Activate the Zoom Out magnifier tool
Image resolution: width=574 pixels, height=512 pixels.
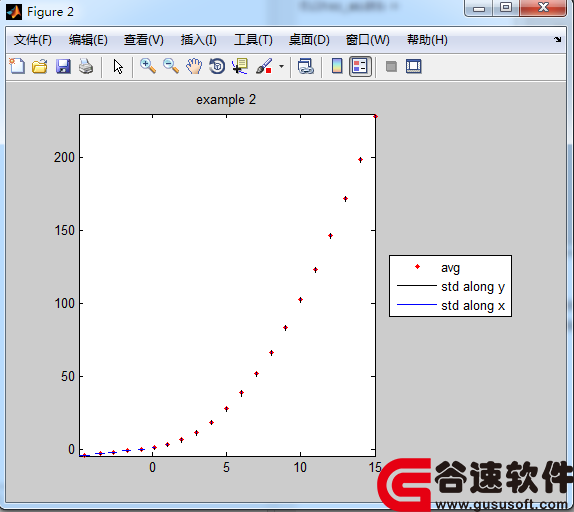[x=171, y=67]
